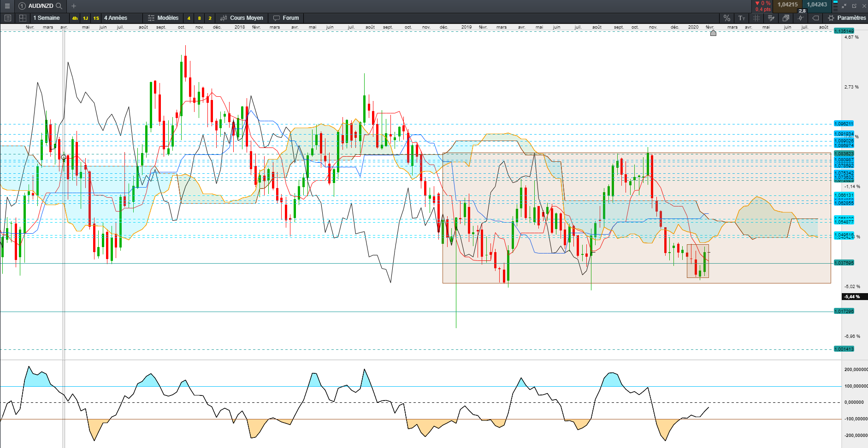Viewport: 868px width, 448px height.
Task: Open the Modèles templates menu
Action: pos(163,18)
